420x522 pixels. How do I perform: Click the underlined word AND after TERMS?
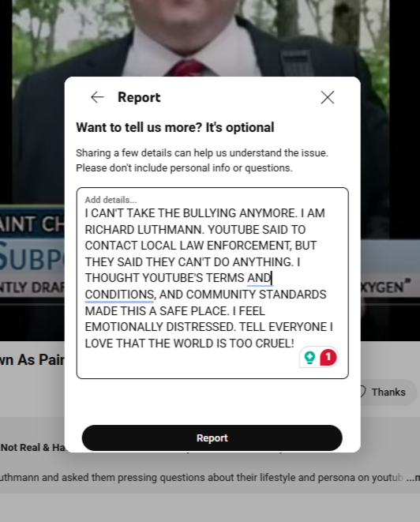click(259, 278)
